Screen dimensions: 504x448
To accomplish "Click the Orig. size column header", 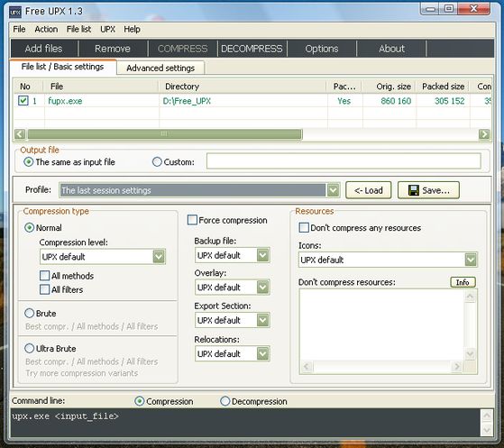I will pyautogui.click(x=389, y=87).
